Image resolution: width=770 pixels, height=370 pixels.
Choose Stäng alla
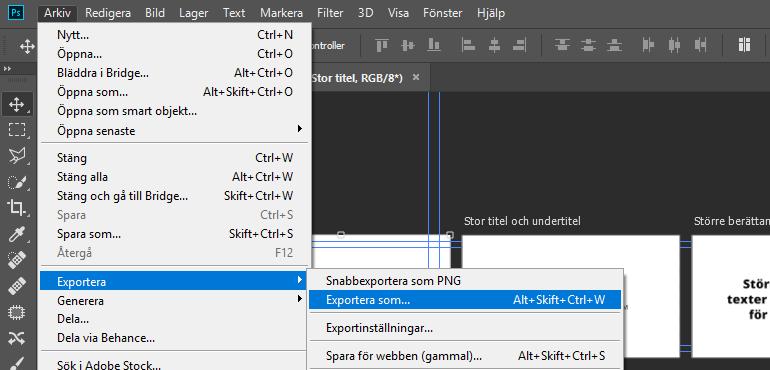coord(175,176)
